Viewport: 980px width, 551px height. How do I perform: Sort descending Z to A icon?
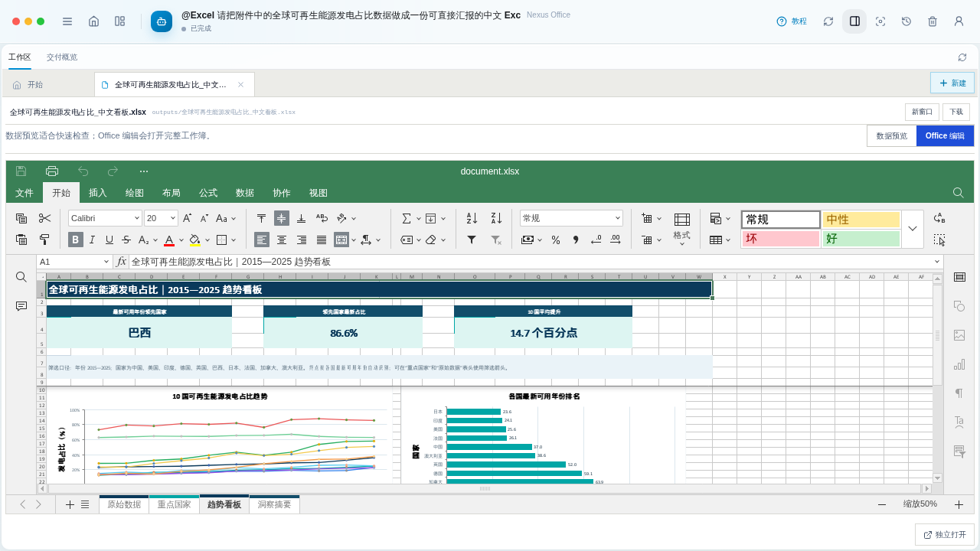point(496,218)
